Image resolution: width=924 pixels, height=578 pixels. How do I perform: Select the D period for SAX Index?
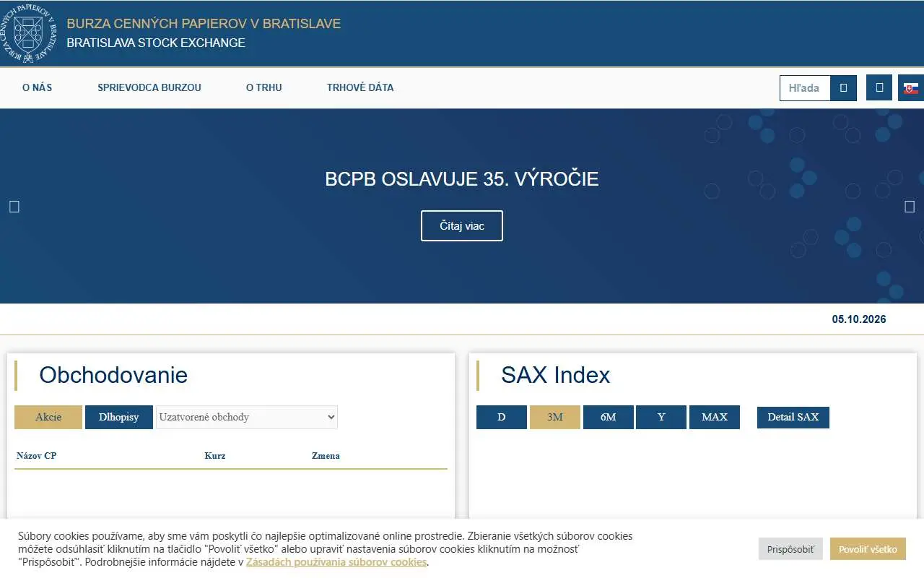502,417
